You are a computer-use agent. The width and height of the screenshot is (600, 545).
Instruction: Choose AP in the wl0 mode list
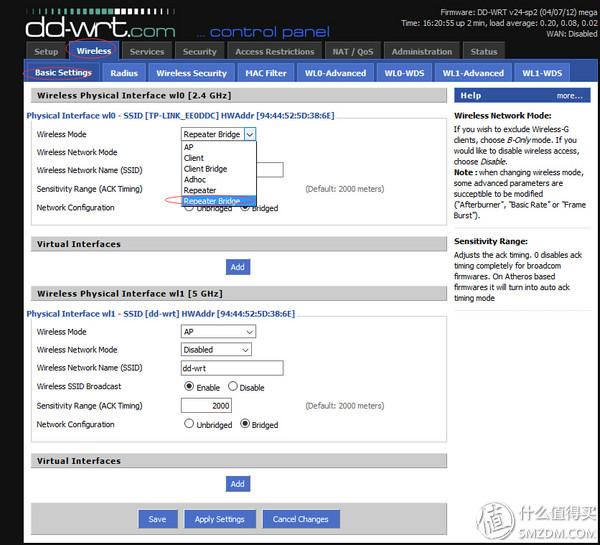(218, 147)
